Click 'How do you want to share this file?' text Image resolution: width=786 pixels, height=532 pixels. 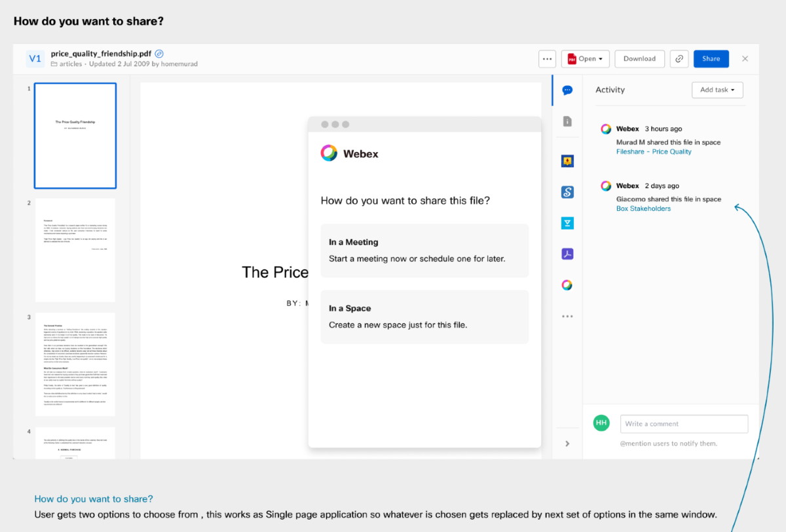click(x=405, y=200)
